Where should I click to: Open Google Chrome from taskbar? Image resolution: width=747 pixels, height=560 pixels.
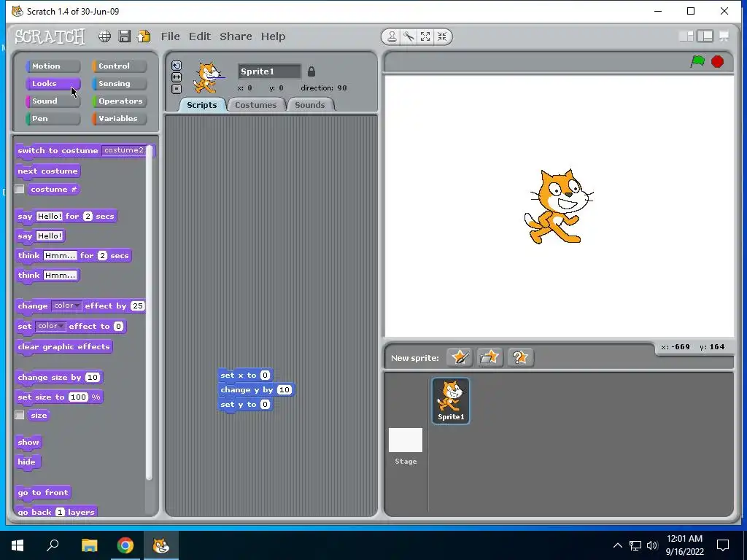[x=125, y=545]
